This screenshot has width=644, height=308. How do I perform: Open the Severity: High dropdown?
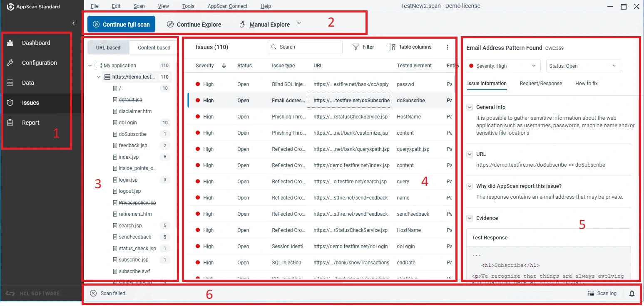click(502, 65)
